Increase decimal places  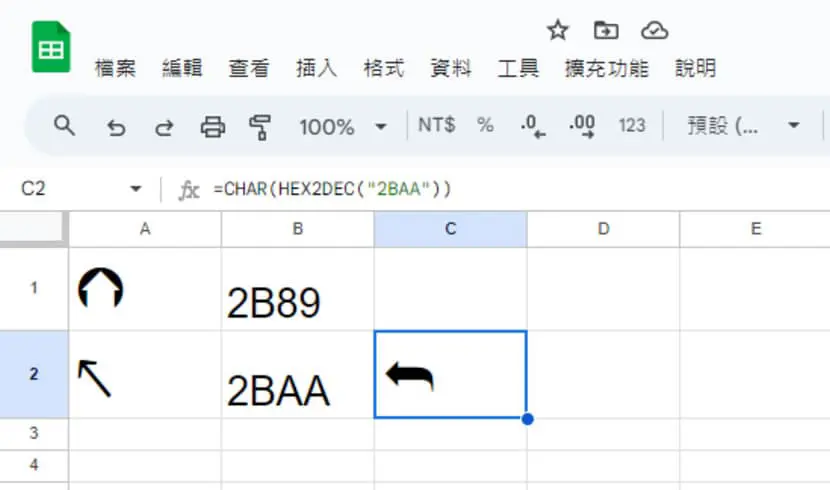pos(582,126)
